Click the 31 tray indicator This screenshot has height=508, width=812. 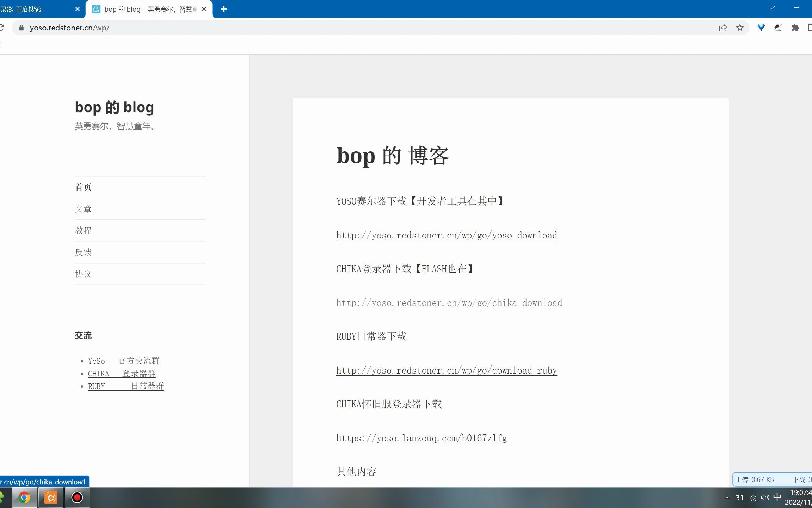(739, 498)
